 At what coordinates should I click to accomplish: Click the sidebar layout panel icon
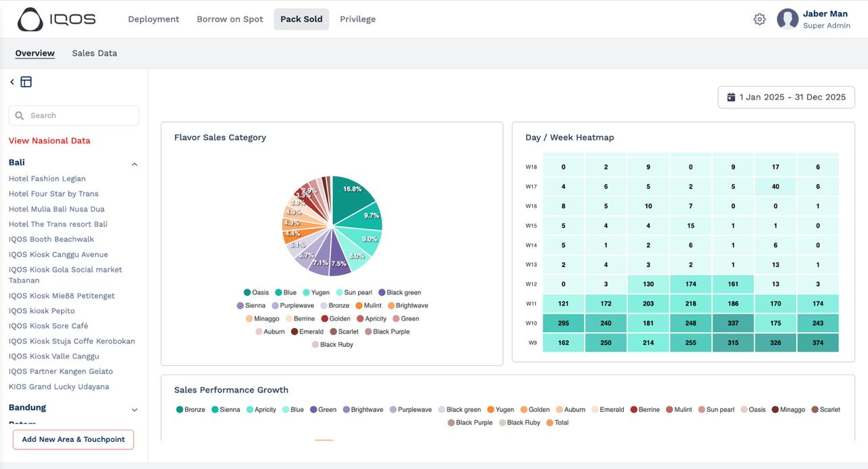tap(26, 82)
